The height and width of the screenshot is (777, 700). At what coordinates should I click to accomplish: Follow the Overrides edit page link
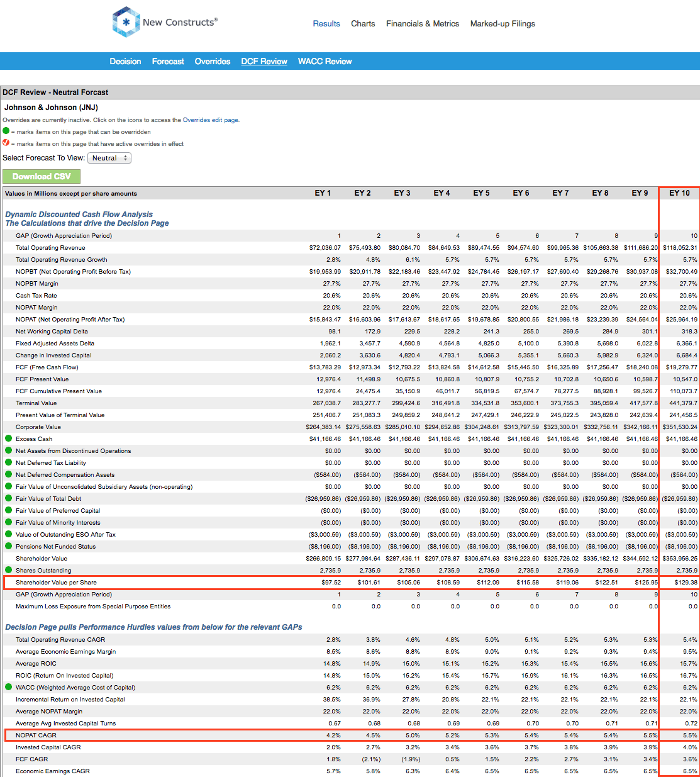coord(211,120)
